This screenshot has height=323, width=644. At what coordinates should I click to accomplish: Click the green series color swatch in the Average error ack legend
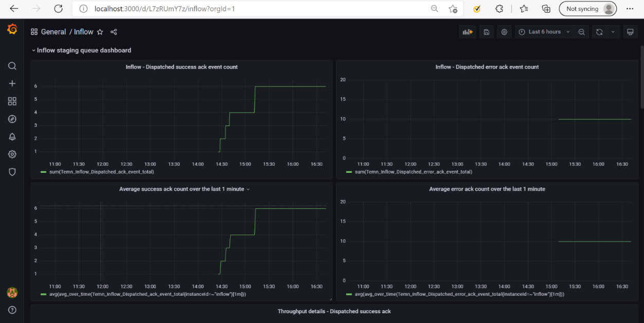[x=349, y=294]
